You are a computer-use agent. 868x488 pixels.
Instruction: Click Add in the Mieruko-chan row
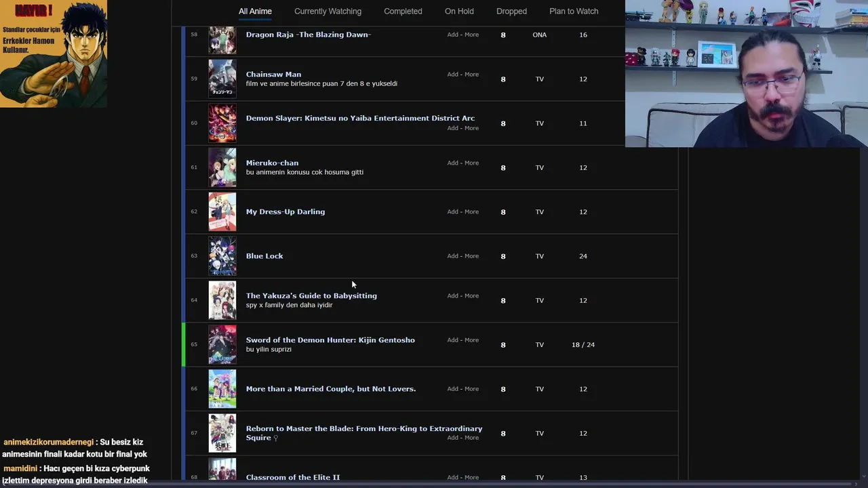452,163
